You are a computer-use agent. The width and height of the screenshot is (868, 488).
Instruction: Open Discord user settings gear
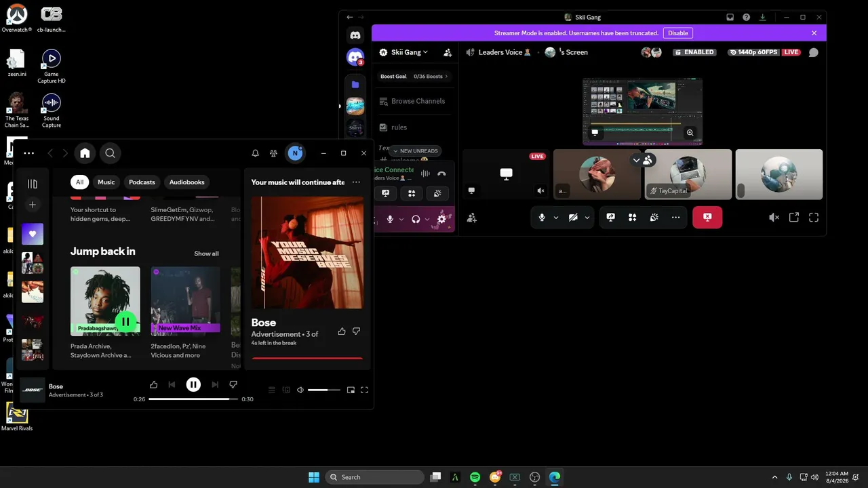[441, 219]
